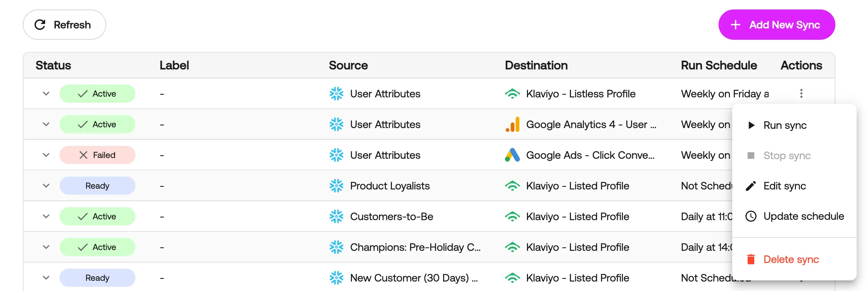
Task: Select Run sync from the menu
Action: point(794,125)
